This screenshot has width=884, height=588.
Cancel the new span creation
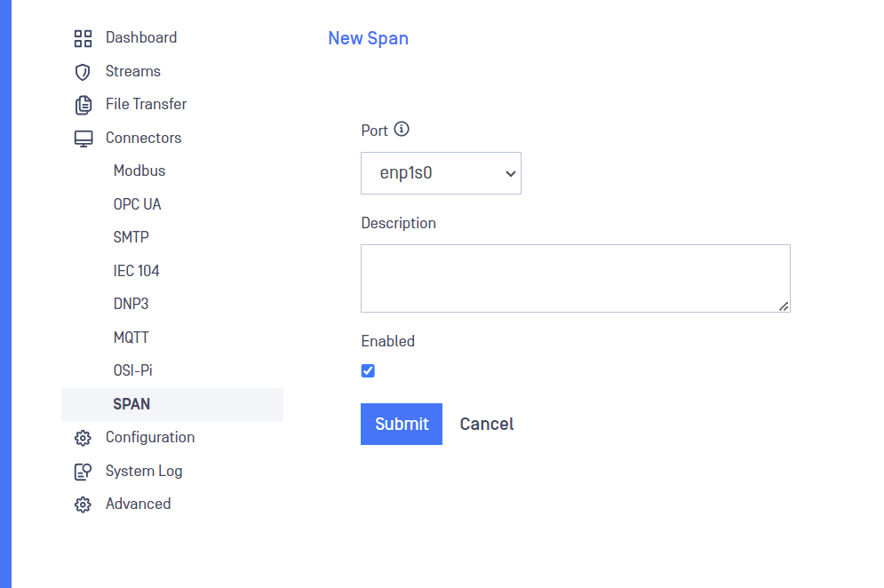(487, 424)
